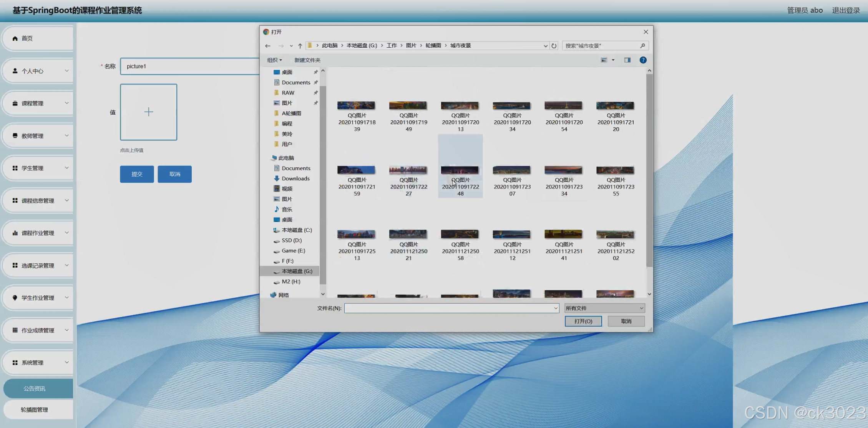
Task: Select 轮播图管理 in the sidebar
Action: [x=35, y=410]
